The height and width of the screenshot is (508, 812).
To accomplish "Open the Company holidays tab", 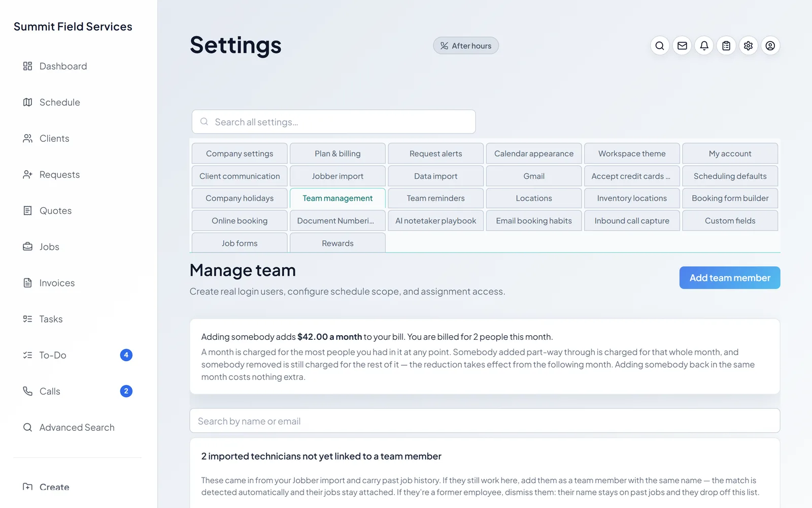I will 240,198.
